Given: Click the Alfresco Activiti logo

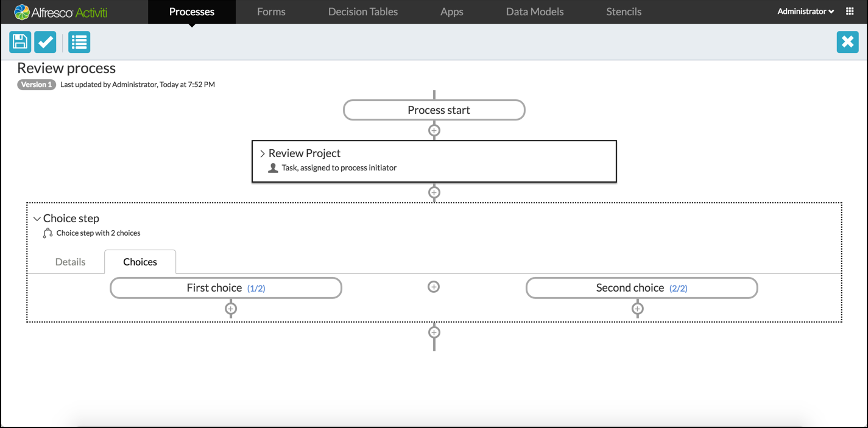Looking at the screenshot, I should [x=61, y=12].
